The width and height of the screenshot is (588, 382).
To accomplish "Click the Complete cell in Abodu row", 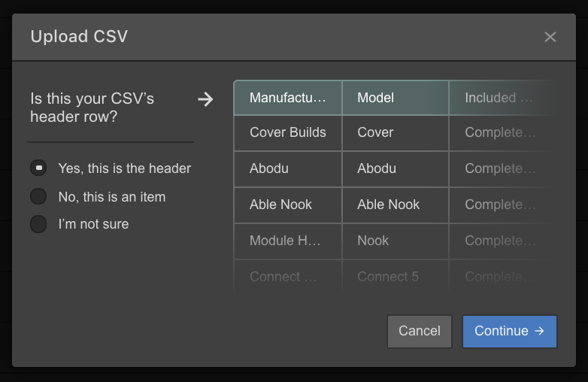I will tap(502, 168).
